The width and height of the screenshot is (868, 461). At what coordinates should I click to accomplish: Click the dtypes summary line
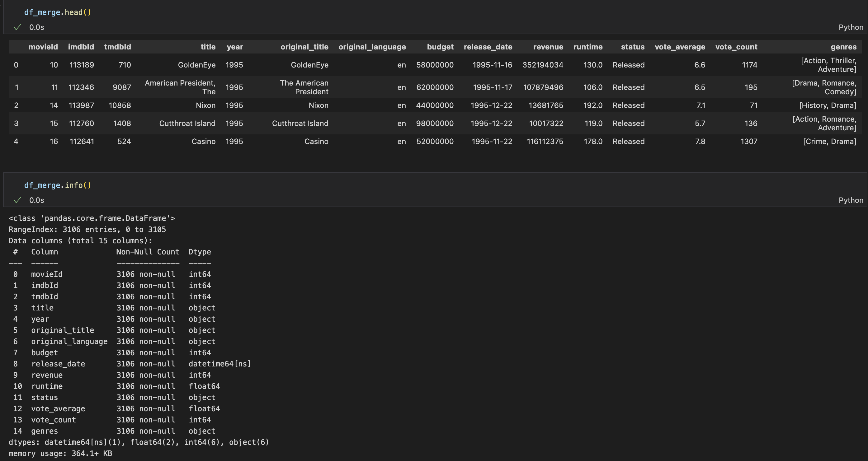139,442
